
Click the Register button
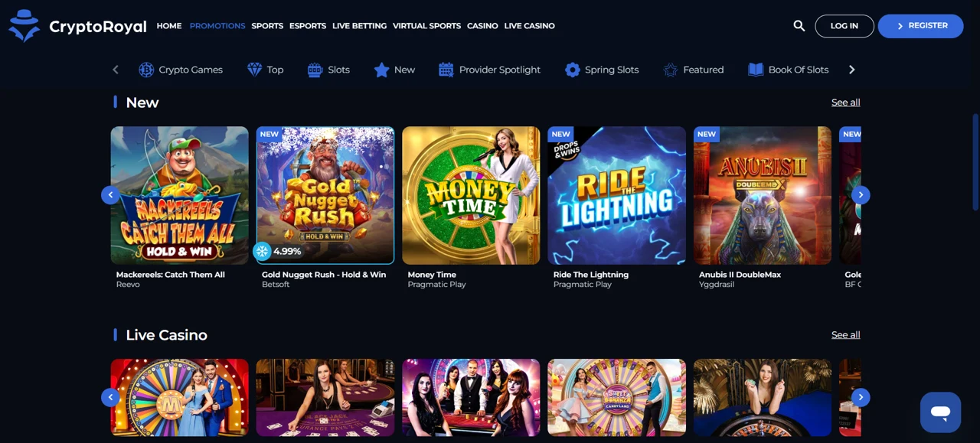(x=920, y=26)
